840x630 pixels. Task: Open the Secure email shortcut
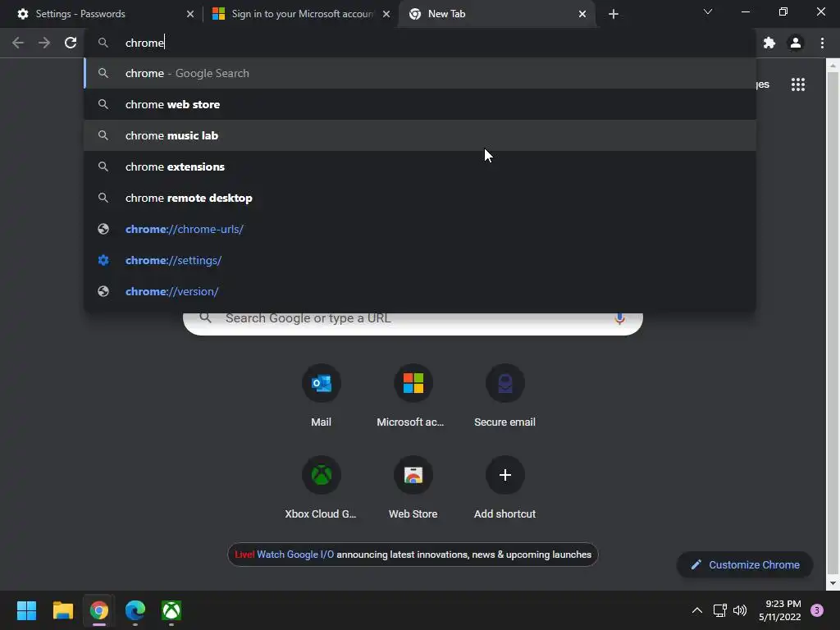point(504,396)
